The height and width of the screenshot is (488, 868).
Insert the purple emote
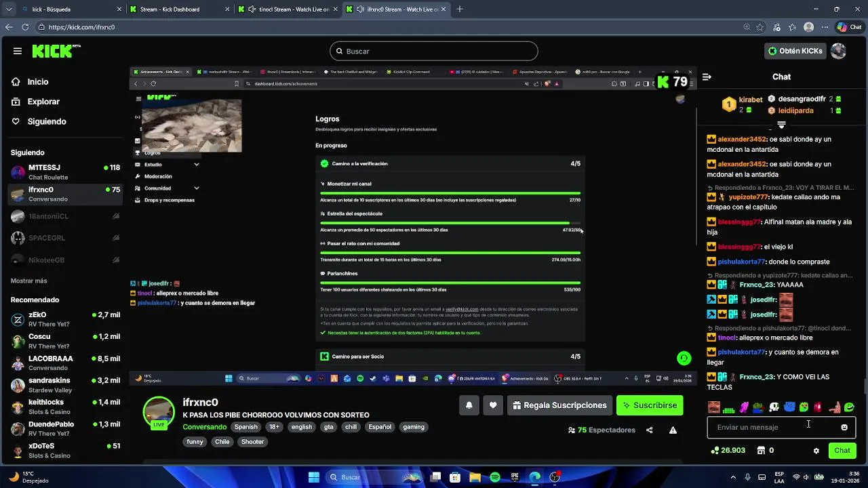[744, 407]
